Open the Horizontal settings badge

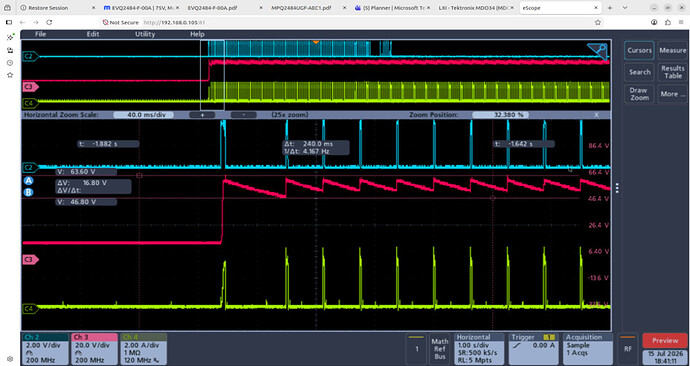click(479, 347)
